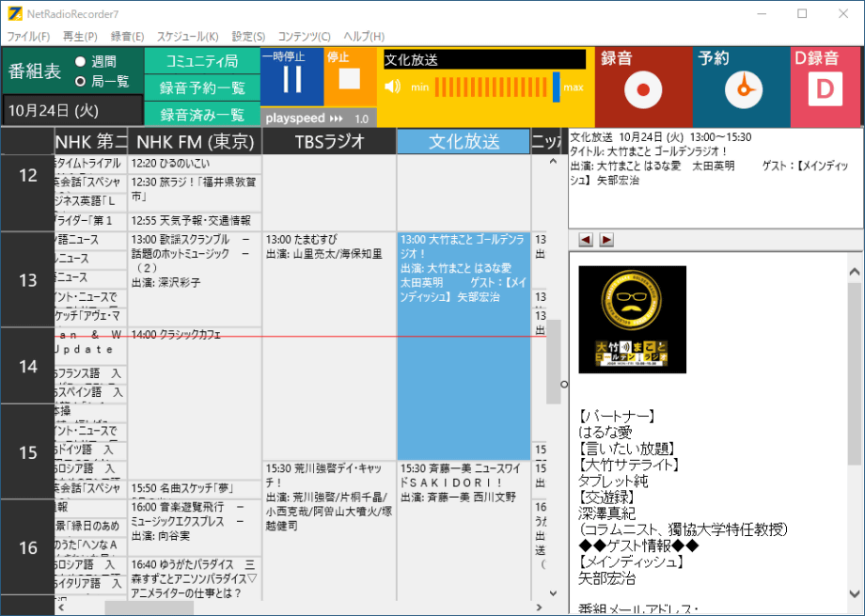
Task: Select the NHK 第二 station header
Action: click(91, 142)
